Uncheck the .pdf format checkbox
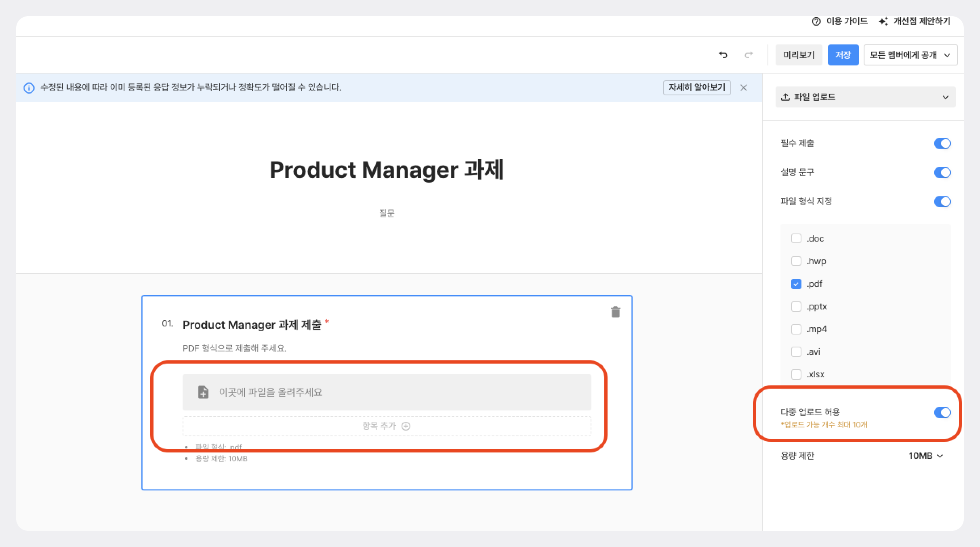This screenshot has height=547, width=980. [796, 284]
